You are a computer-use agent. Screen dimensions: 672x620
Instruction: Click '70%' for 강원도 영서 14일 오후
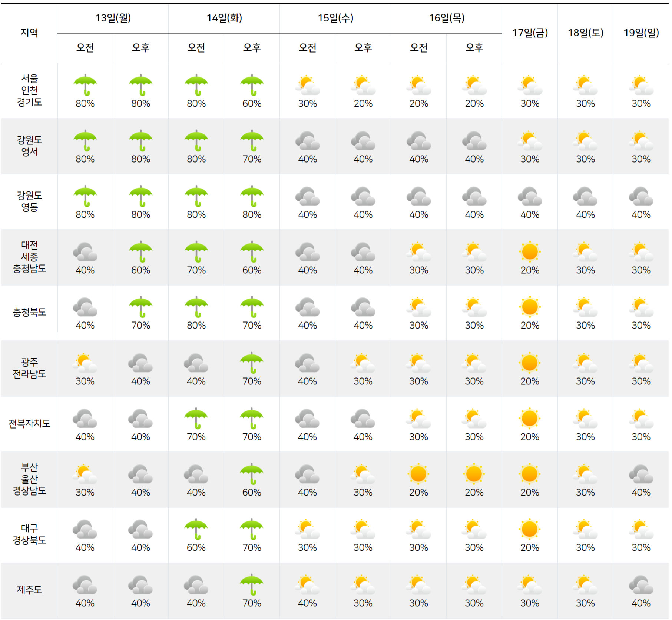(x=252, y=159)
